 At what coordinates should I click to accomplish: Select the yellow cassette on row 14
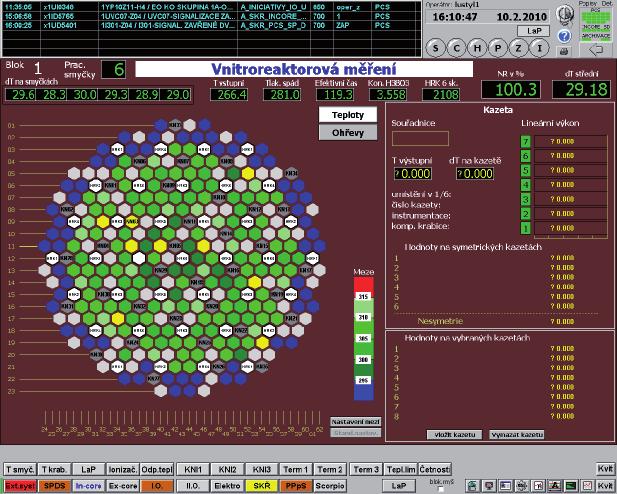[x=255, y=282]
